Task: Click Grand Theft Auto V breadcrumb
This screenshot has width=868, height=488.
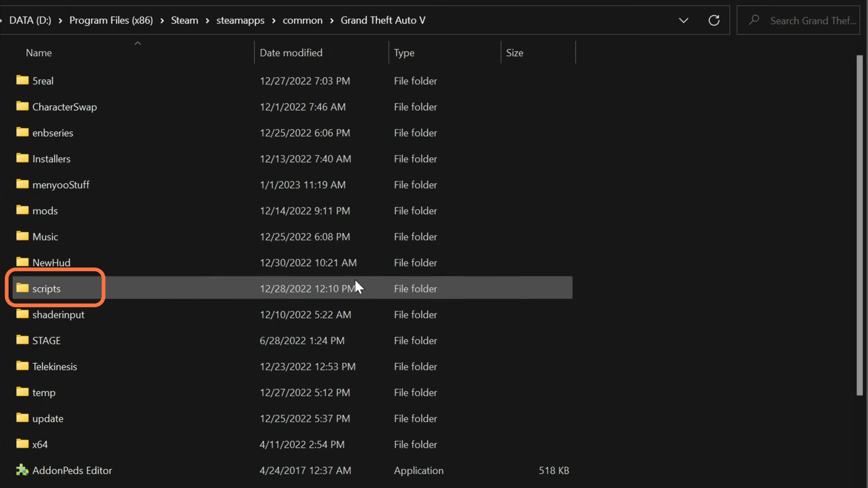Action: 383,20
